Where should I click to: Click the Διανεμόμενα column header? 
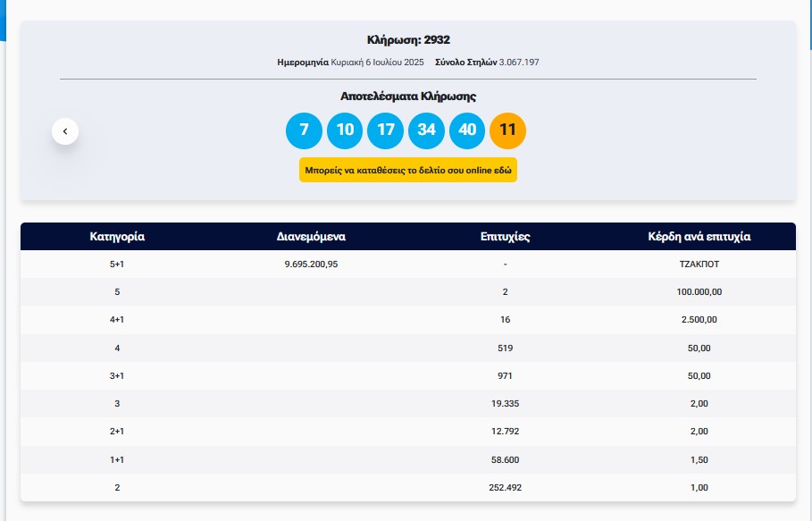[x=311, y=237]
